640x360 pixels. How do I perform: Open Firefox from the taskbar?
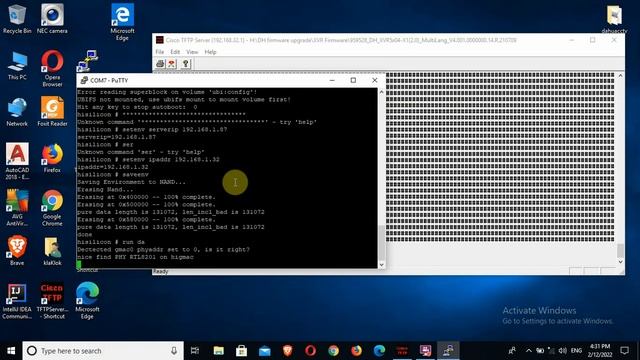click(x=356, y=351)
